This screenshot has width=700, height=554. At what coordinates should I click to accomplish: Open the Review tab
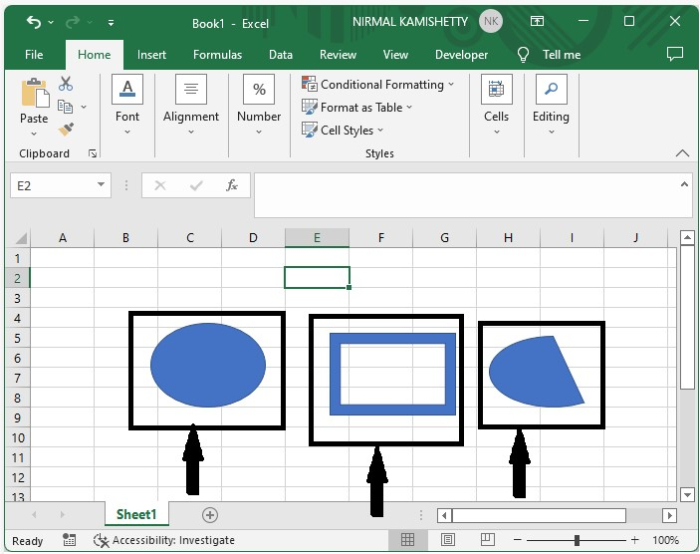338,54
